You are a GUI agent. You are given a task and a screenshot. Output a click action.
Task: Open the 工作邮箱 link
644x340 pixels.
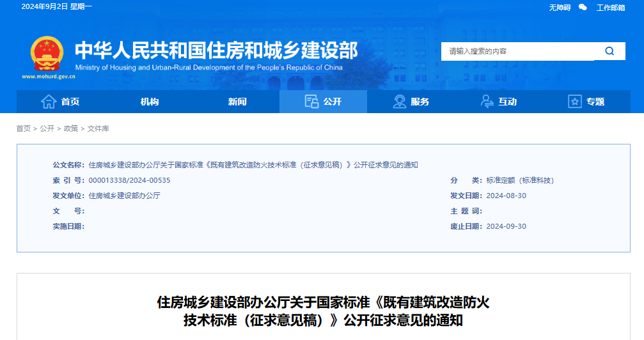tap(611, 8)
